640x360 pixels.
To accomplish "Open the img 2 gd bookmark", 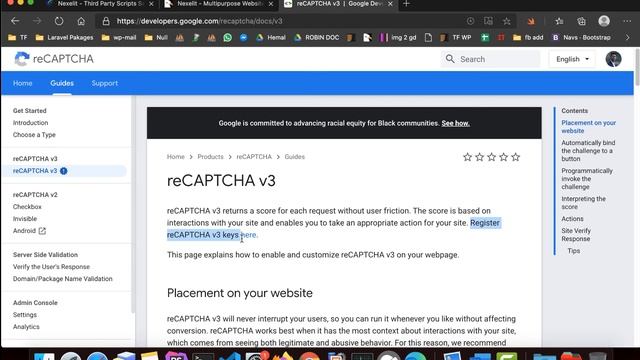I will click(x=398, y=38).
